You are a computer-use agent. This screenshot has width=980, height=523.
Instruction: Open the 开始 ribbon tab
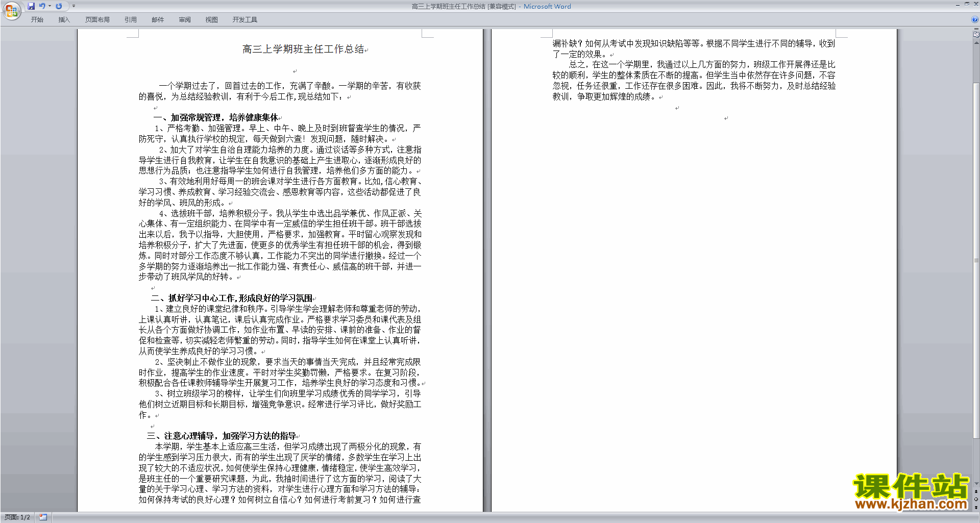[37, 20]
